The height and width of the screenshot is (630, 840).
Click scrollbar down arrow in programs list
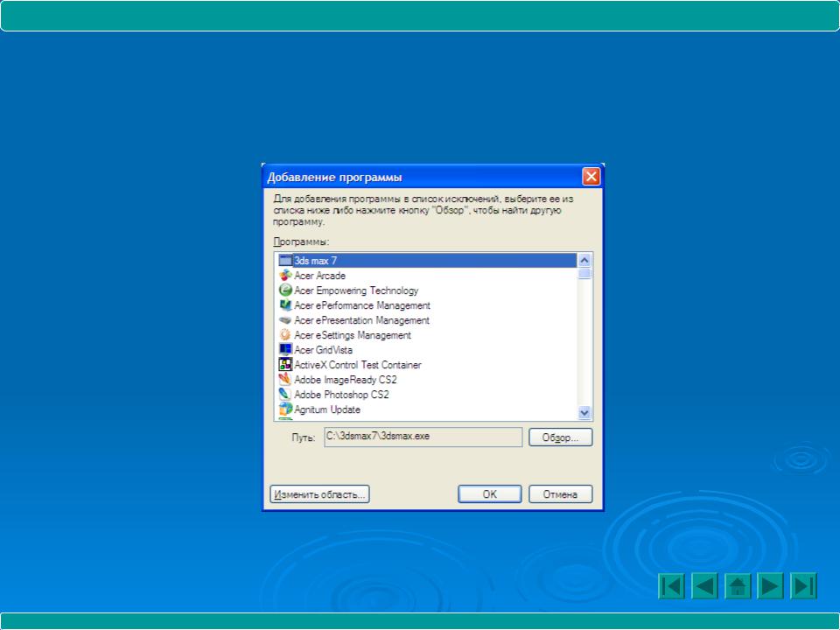point(584,412)
